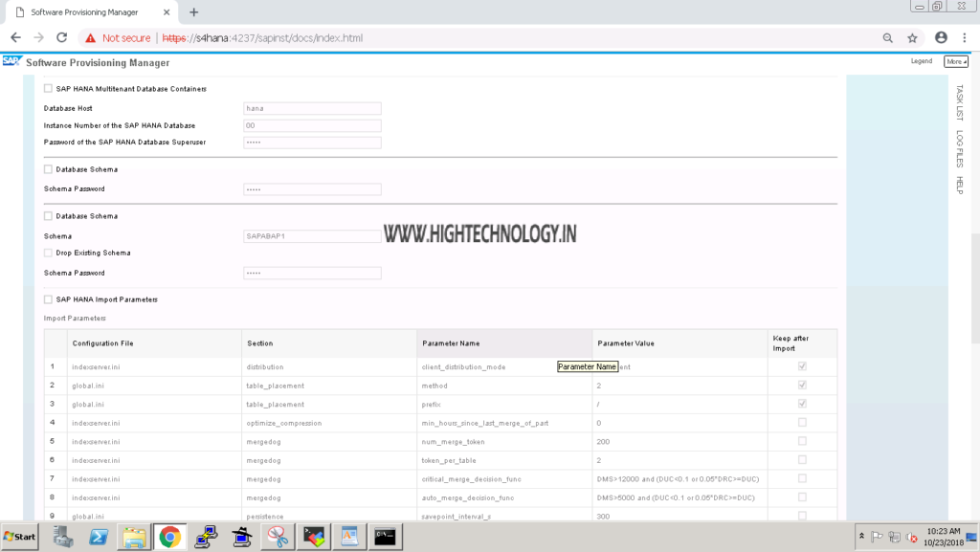Open the terminal with colored blocks taskbar icon
This screenshot has height=552, width=980.
point(314,537)
